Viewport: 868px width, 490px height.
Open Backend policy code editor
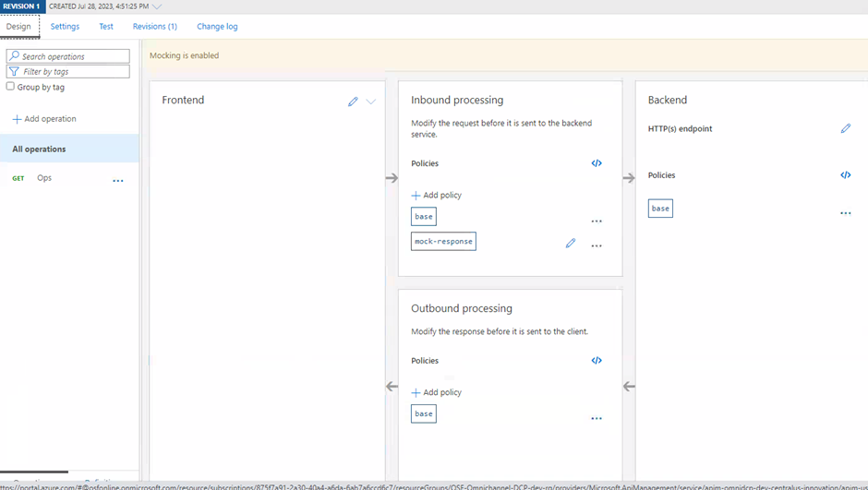pos(845,174)
